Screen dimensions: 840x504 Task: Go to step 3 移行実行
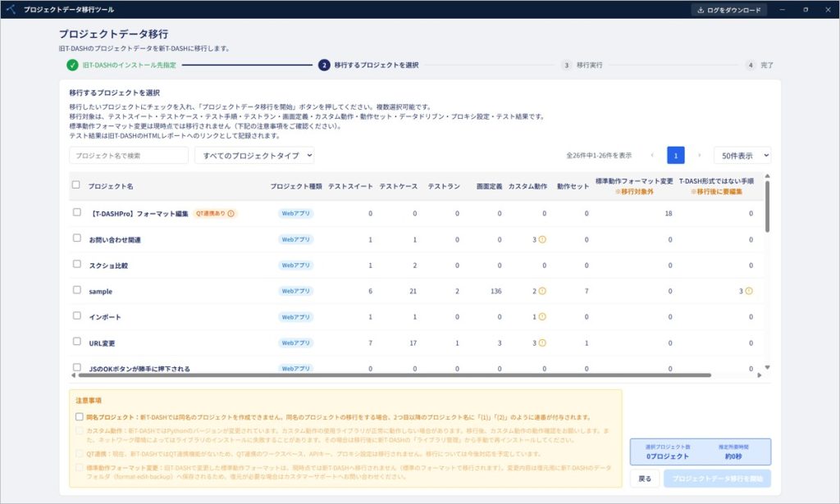tap(582, 66)
